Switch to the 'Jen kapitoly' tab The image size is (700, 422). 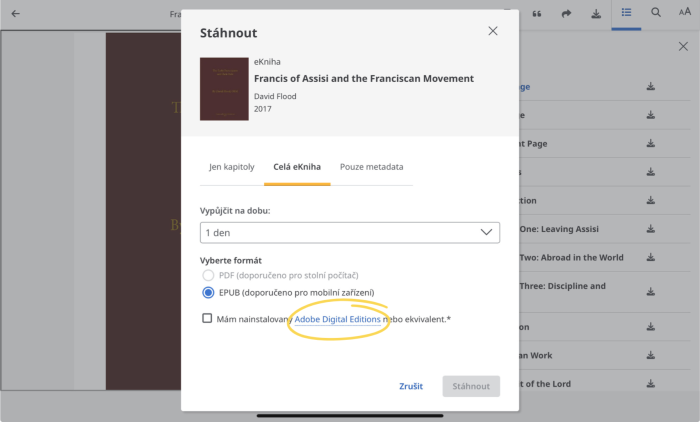232,167
